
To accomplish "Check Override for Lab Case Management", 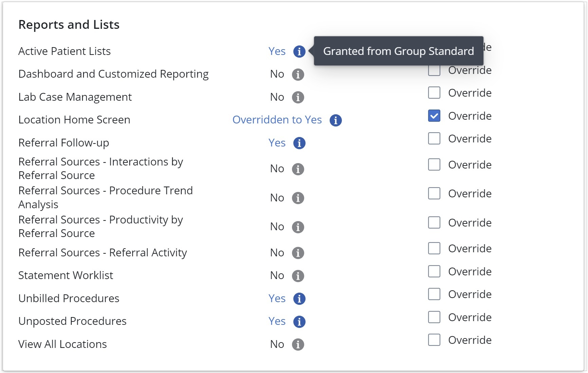I will point(434,93).
